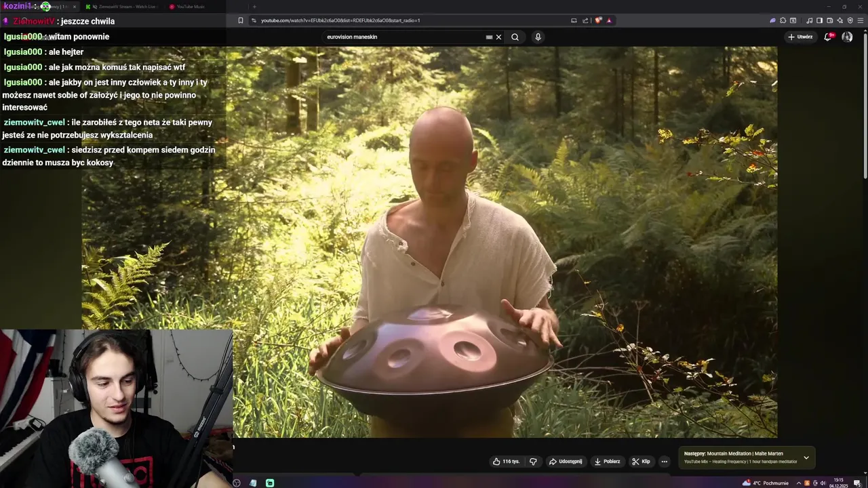Click the media control music note icon
This screenshot has width=868, height=488.
click(x=810, y=20)
